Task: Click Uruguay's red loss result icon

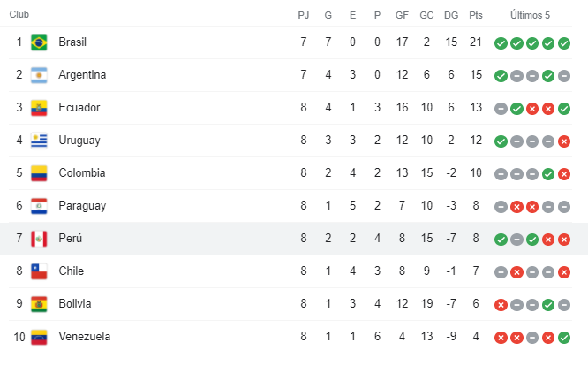Action: point(564,141)
